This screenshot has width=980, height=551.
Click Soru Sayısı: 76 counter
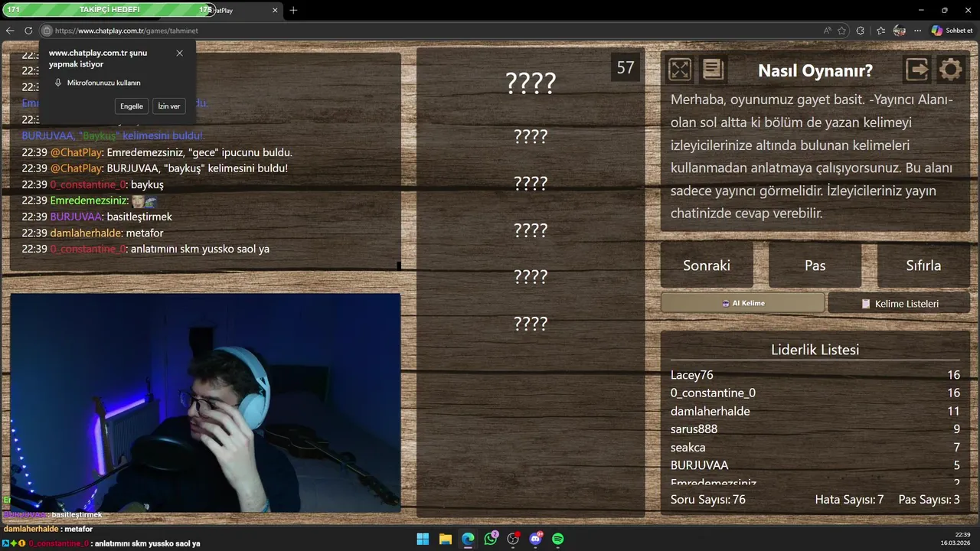tap(707, 500)
